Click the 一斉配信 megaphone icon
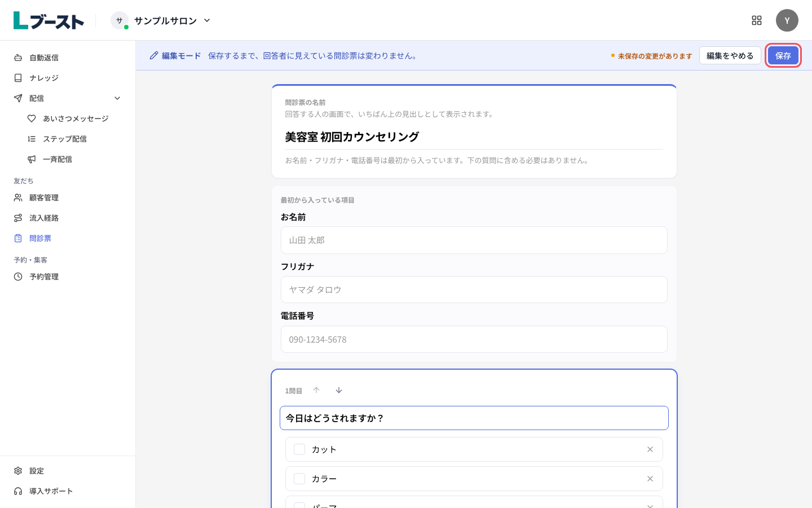This screenshot has height=508, width=812. pyautogui.click(x=32, y=159)
